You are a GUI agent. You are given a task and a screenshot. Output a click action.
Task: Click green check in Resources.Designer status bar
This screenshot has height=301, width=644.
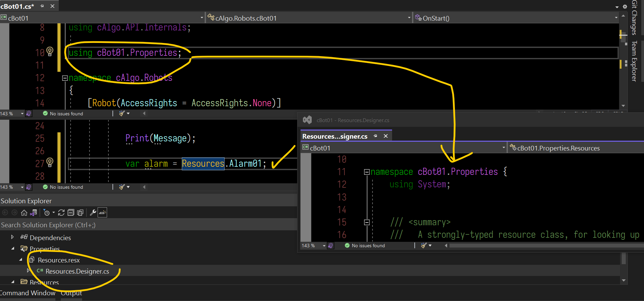pyautogui.click(x=347, y=246)
